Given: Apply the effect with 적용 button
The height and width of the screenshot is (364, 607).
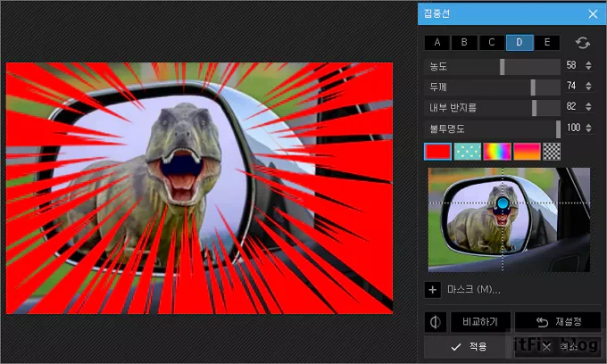Looking at the screenshot, I should pos(469,346).
